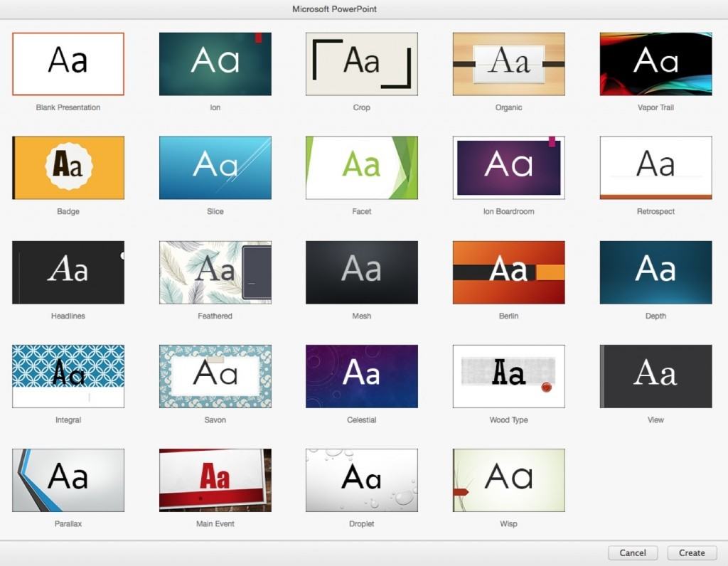Choose the Headlines theme thumbnail

pyautogui.click(x=68, y=272)
